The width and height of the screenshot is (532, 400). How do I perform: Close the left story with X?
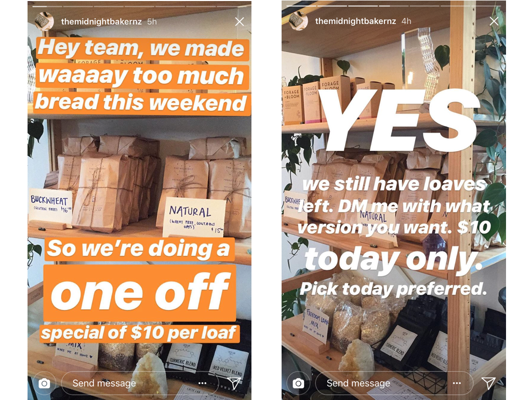click(239, 22)
